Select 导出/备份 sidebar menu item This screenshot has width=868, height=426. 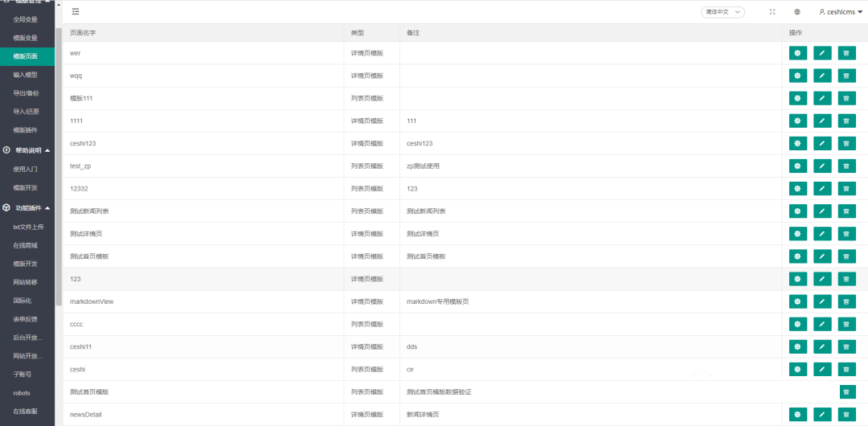click(26, 93)
